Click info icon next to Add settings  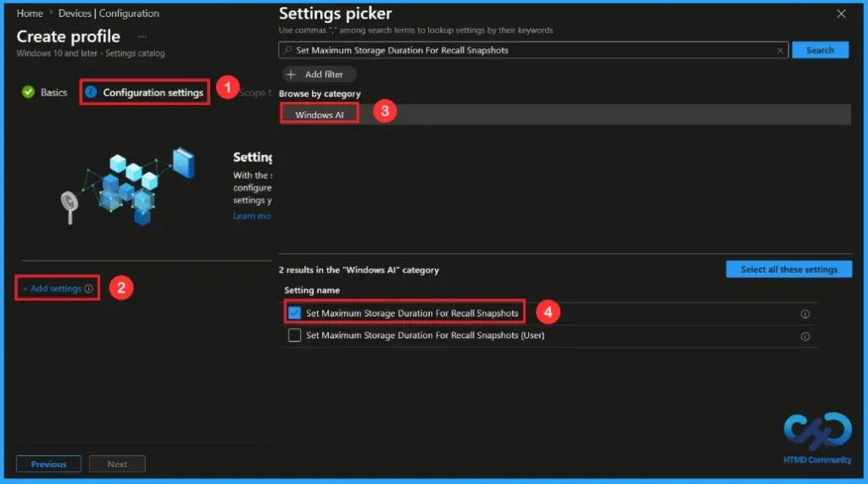coord(88,288)
